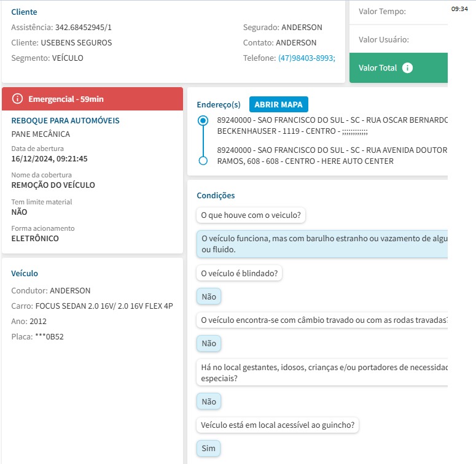Click the "Sim" answer chip
476x464 pixels.
pos(208,449)
